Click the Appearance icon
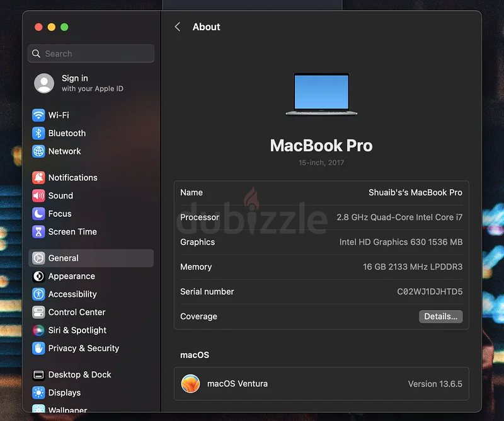 [x=38, y=276]
